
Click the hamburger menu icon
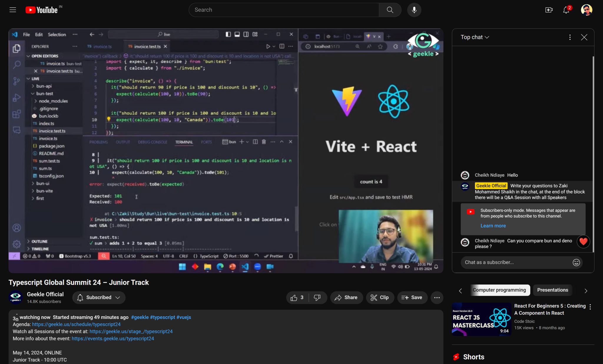click(x=13, y=10)
